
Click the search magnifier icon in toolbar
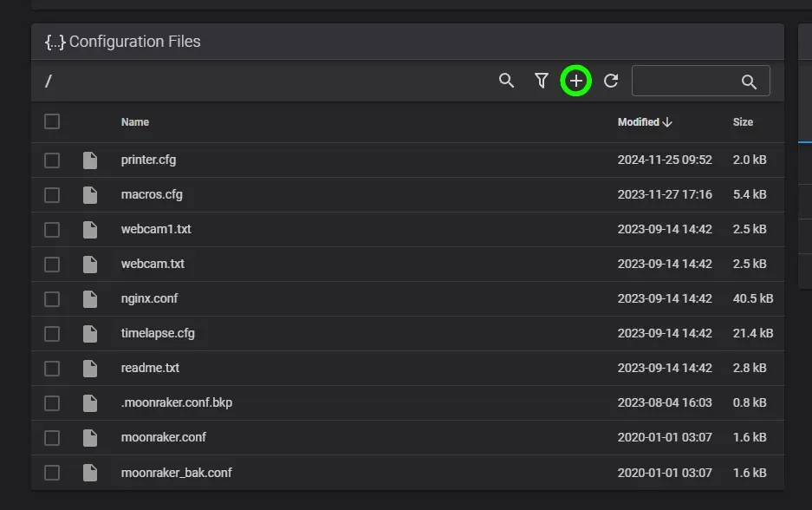coord(506,81)
